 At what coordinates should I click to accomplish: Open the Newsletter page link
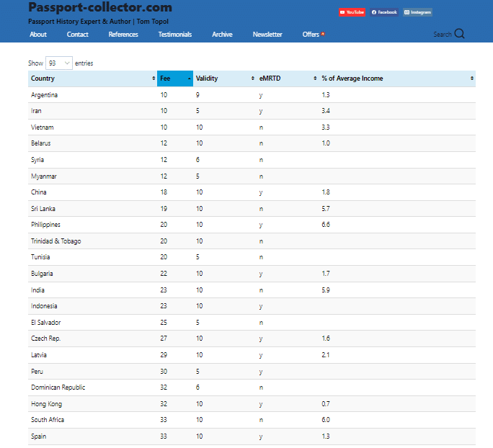click(x=267, y=35)
